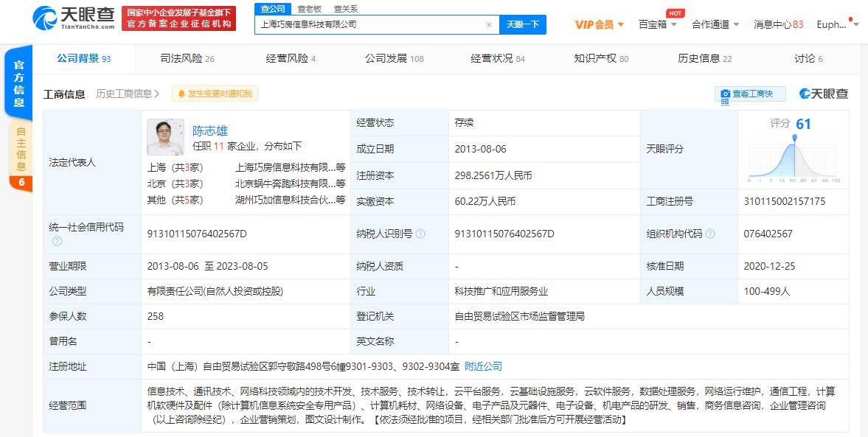Clear the search box with the X icon
The width and height of the screenshot is (868, 437).
(x=489, y=25)
